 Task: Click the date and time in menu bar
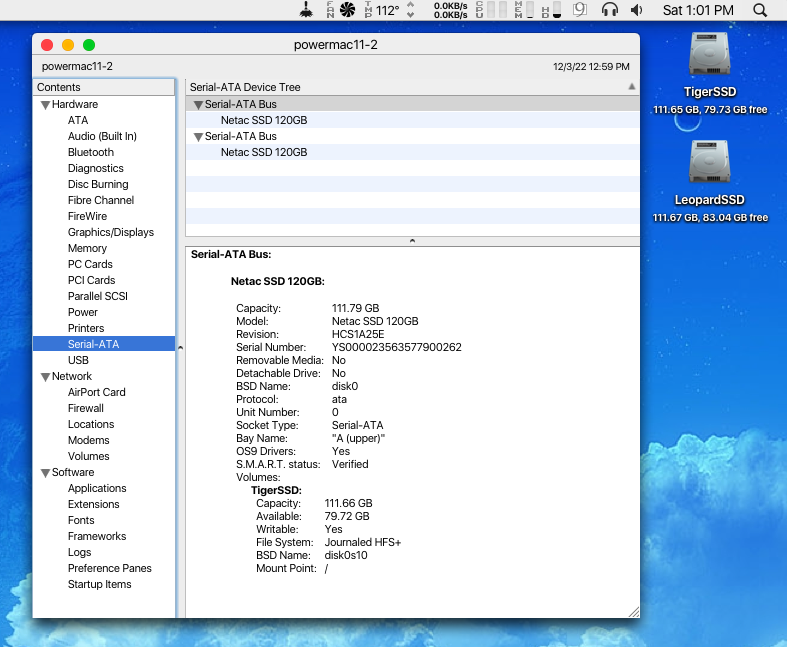pyautogui.click(x=698, y=10)
